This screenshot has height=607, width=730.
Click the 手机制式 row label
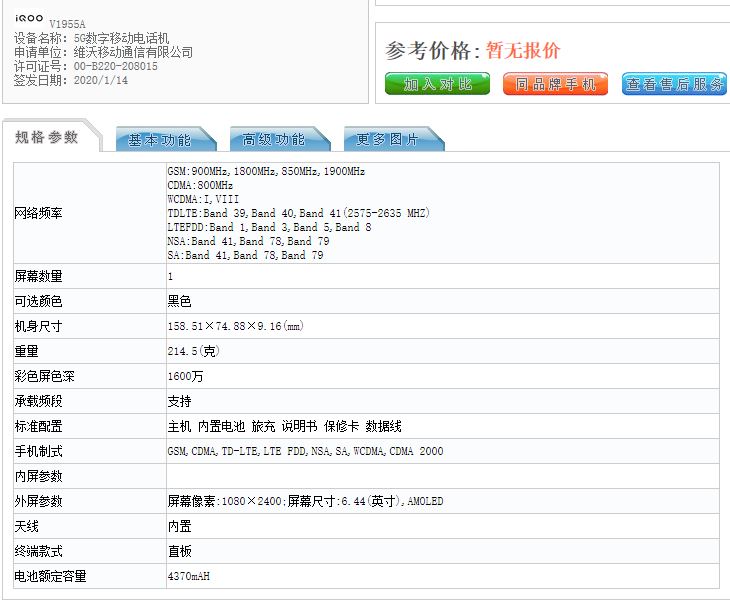[38, 451]
